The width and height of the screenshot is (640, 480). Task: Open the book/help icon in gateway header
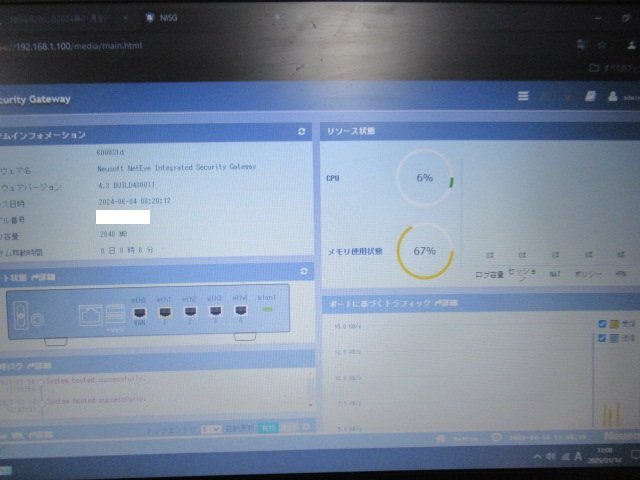click(x=590, y=96)
